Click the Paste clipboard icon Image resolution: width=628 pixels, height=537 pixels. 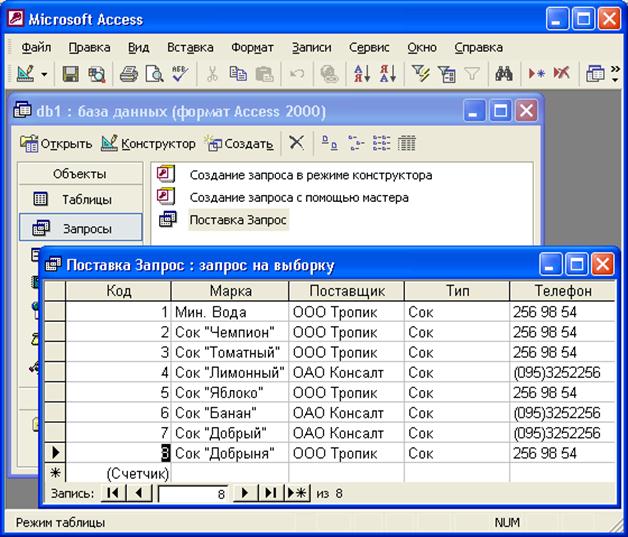[264, 74]
